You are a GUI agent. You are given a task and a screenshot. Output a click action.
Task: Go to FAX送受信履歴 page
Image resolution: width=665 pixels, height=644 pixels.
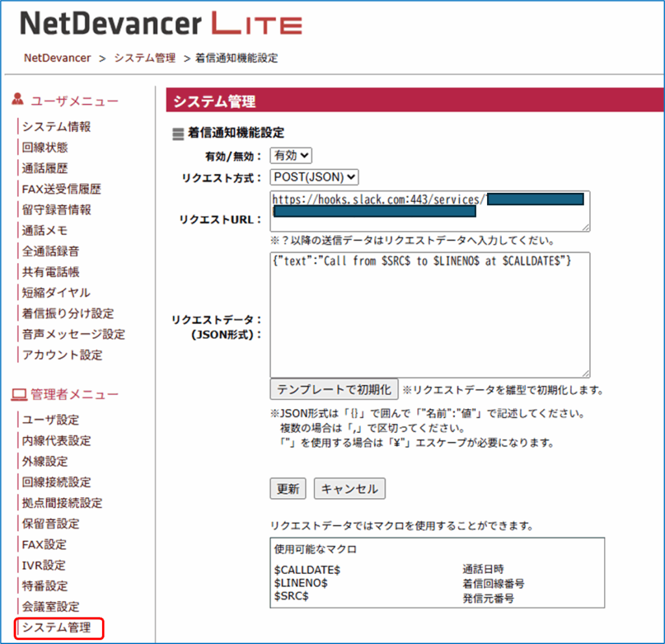(62, 189)
